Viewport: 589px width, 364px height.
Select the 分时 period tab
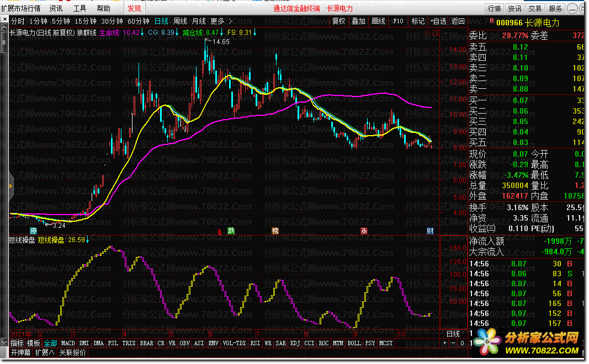18,21
